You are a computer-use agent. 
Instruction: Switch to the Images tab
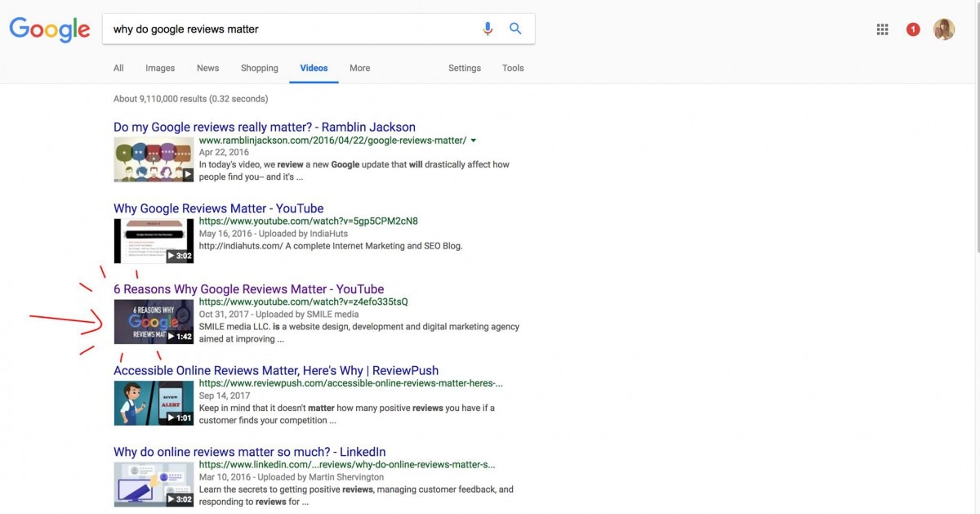coord(160,68)
